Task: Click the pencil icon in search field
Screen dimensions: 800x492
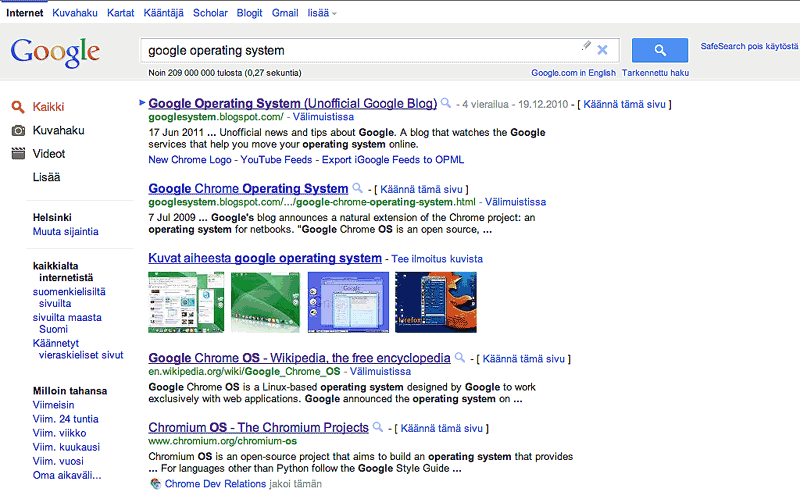Action: [x=586, y=46]
